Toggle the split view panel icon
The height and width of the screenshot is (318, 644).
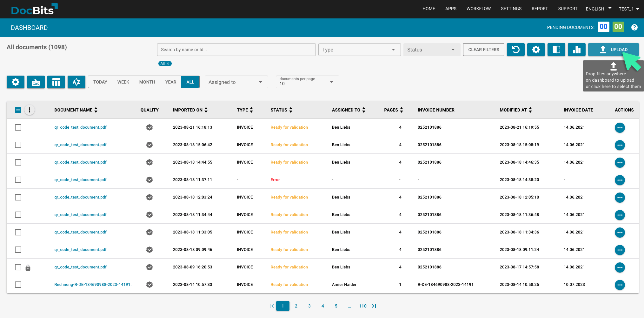(556, 50)
